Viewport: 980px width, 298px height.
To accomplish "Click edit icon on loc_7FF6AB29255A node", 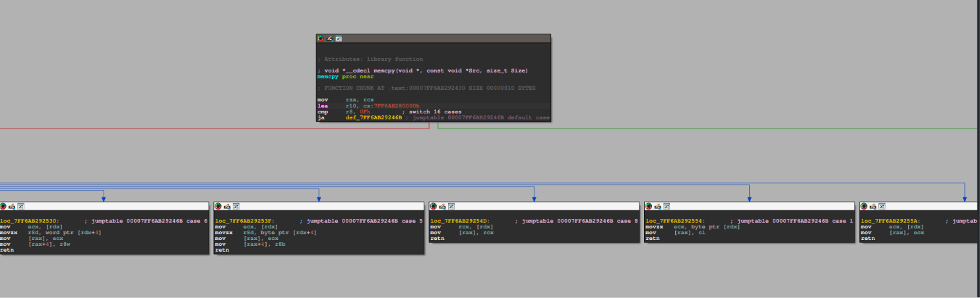I will tap(872, 206).
